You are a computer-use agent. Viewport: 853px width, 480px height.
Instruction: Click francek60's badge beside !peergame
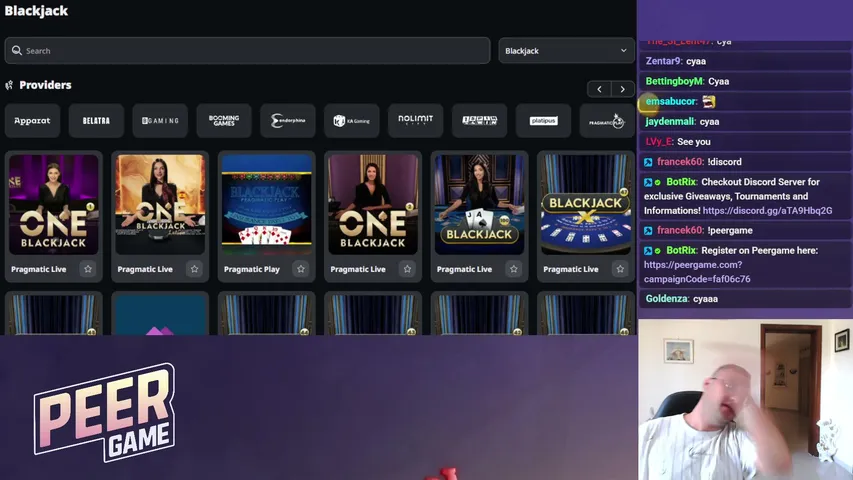(648, 231)
